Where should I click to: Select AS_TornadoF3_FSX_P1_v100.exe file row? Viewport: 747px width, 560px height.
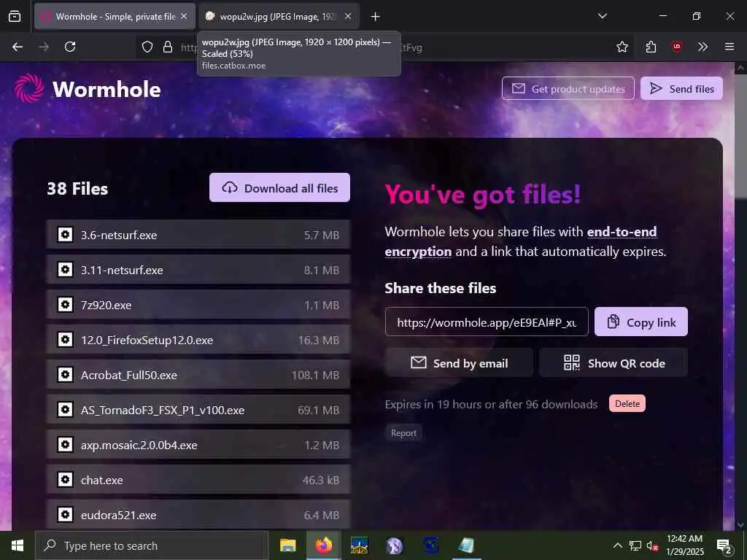pos(198,410)
